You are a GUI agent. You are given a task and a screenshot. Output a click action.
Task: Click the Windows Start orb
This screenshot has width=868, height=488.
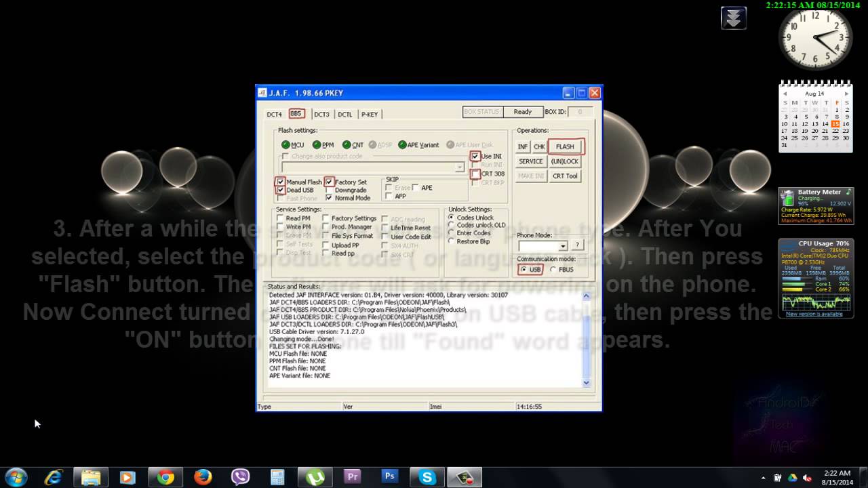[16, 477]
